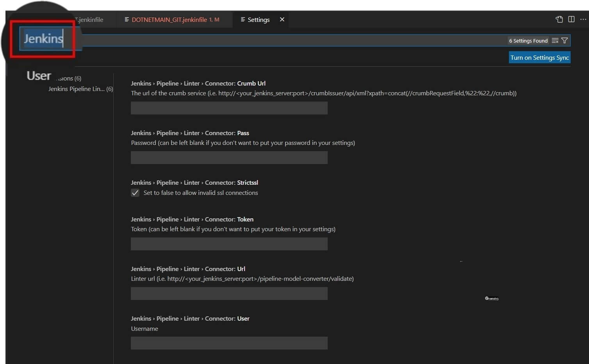Open Settings JSON file icon
The width and height of the screenshot is (589, 364).
(559, 19)
